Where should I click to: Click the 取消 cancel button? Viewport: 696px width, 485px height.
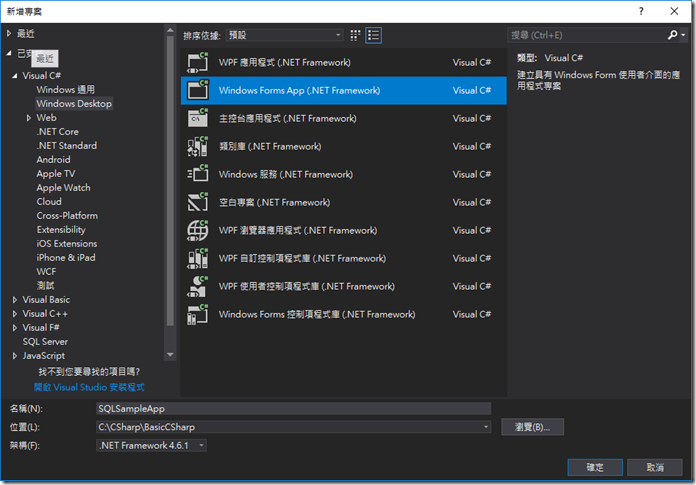(655, 467)
